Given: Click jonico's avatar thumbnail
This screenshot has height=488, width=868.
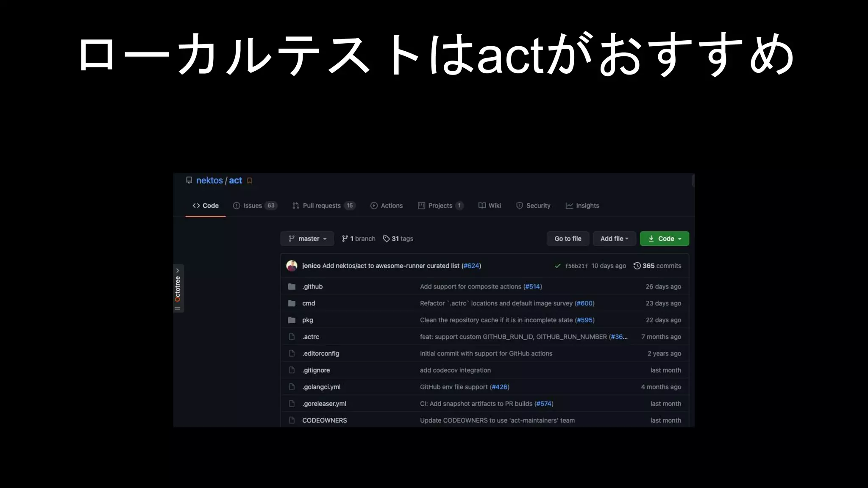Looking at the screenshot, I should (x=292, y=266).
